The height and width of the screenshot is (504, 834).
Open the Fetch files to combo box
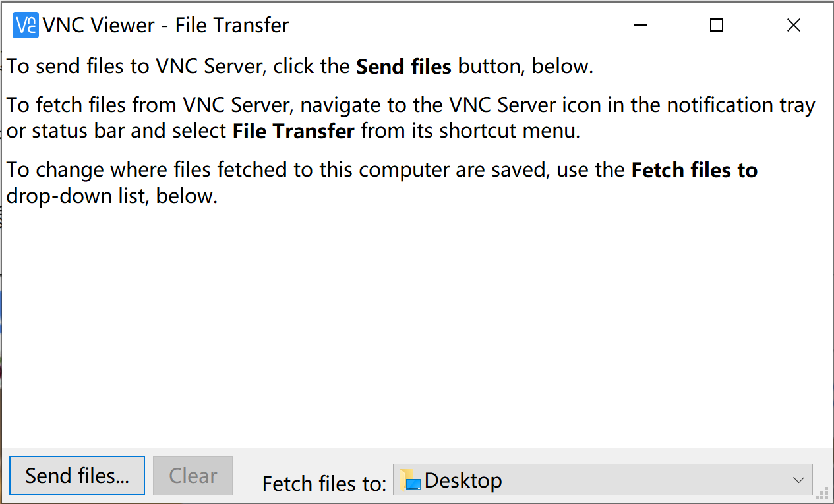603,480
